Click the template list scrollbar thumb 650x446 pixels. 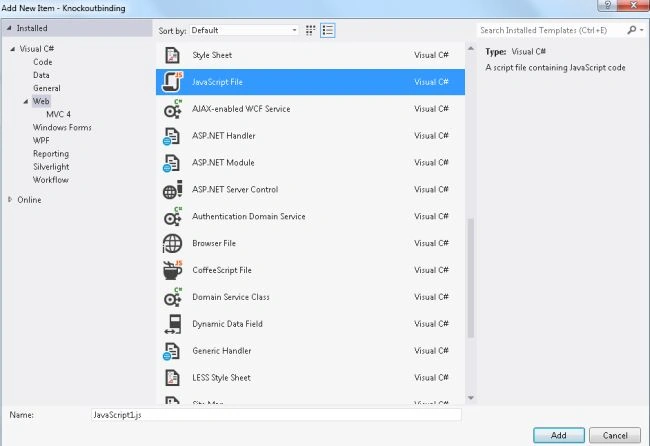click(x=471, y=278)
